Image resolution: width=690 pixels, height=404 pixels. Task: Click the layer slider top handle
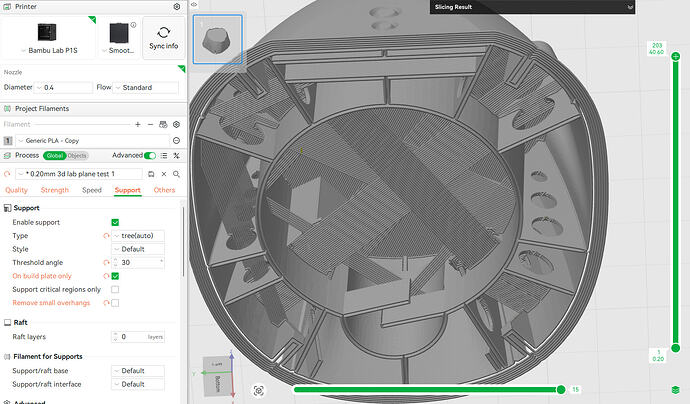coord(675,56)
